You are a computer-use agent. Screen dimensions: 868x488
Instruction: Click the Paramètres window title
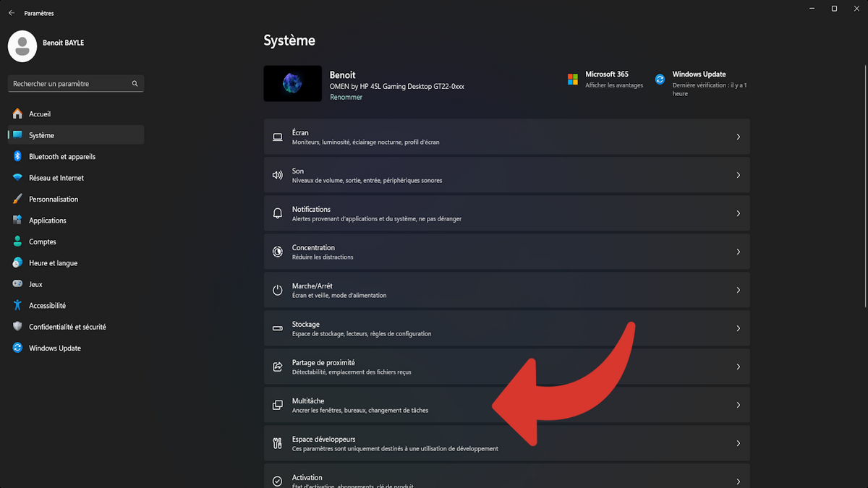point(39,13)
